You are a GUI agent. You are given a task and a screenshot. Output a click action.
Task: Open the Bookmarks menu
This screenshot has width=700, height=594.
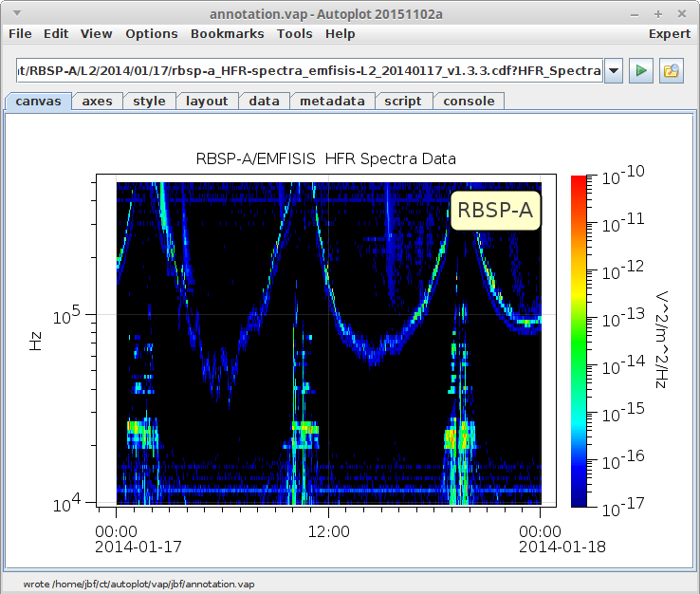[x=227, y=34]
